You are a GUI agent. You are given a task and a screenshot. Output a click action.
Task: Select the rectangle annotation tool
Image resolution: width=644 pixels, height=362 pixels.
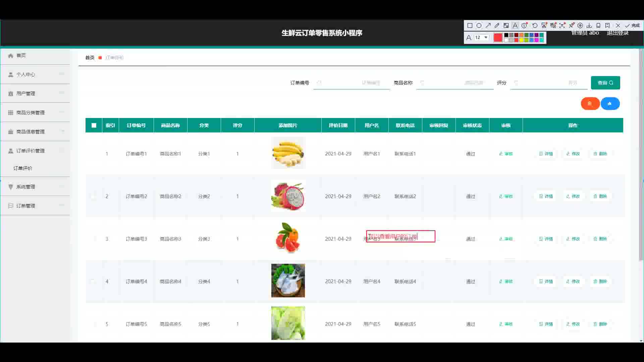(x=470, y=25)
